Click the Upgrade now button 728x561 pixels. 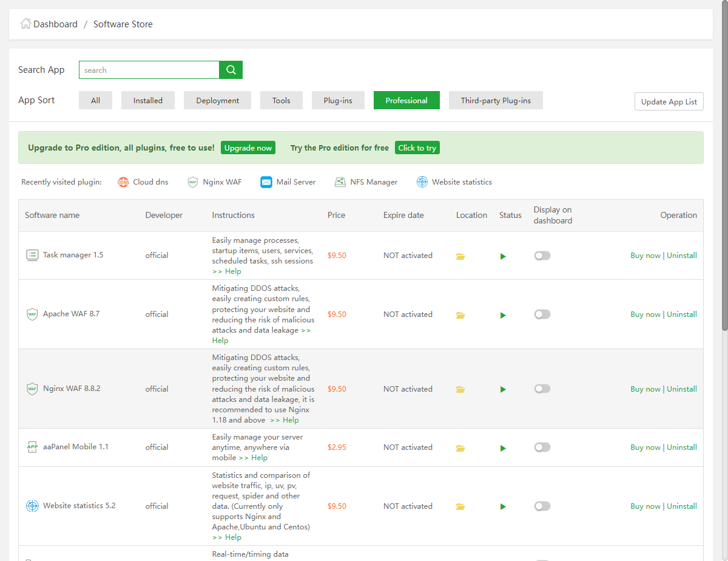pos(248,148)
